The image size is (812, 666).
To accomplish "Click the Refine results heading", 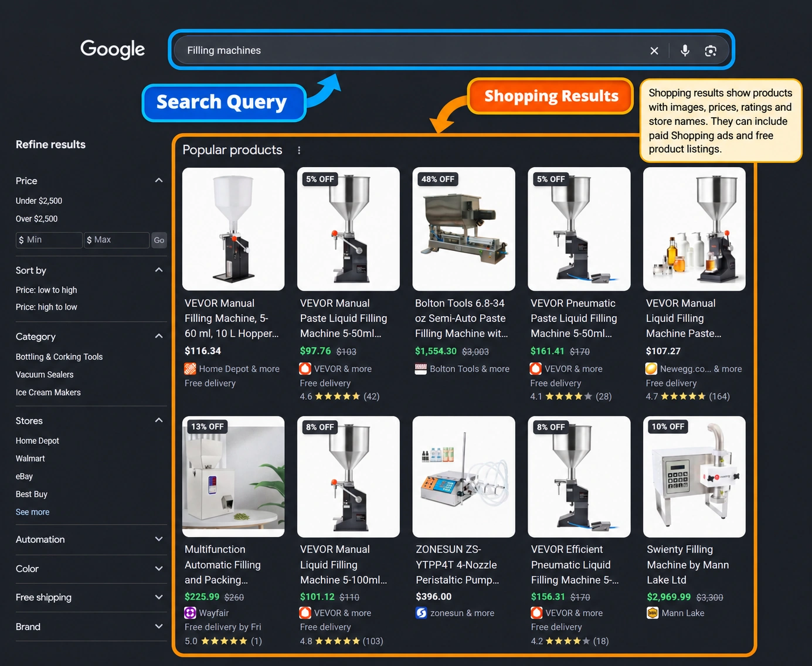I will [50, 144].
